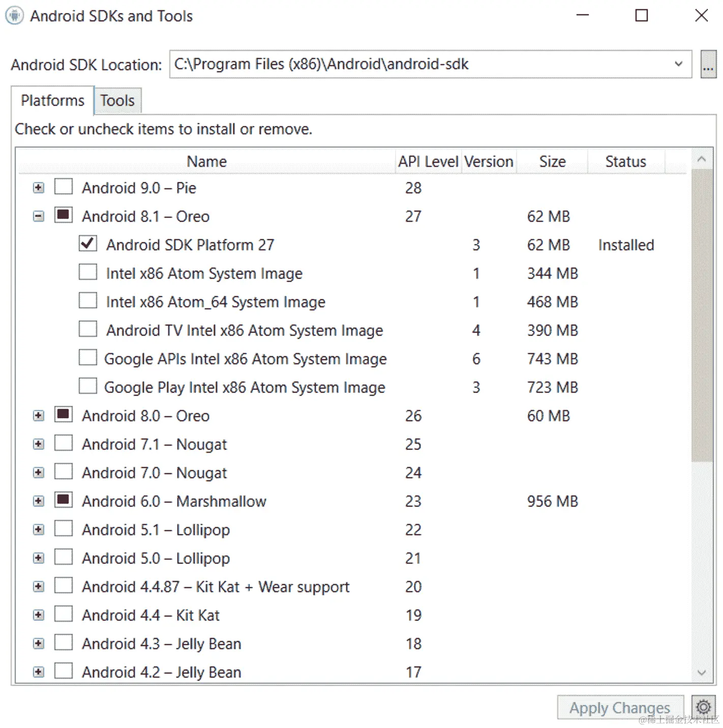Sort by the API Level column header
723x728 pixels.
coord(429,162)
